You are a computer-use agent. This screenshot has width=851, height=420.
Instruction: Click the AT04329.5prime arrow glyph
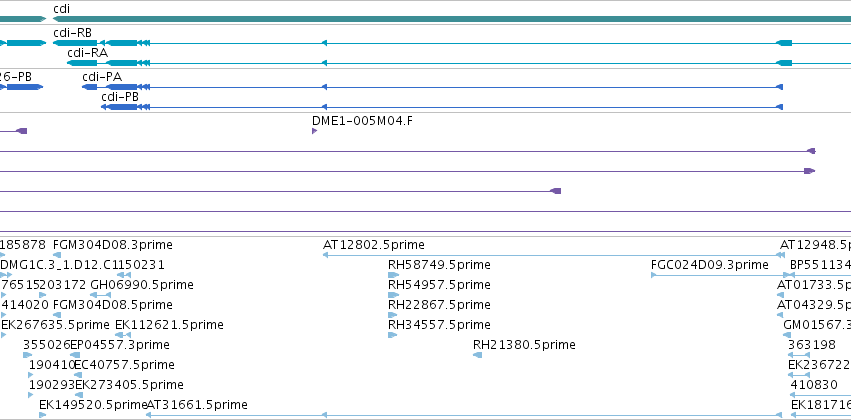780,315
